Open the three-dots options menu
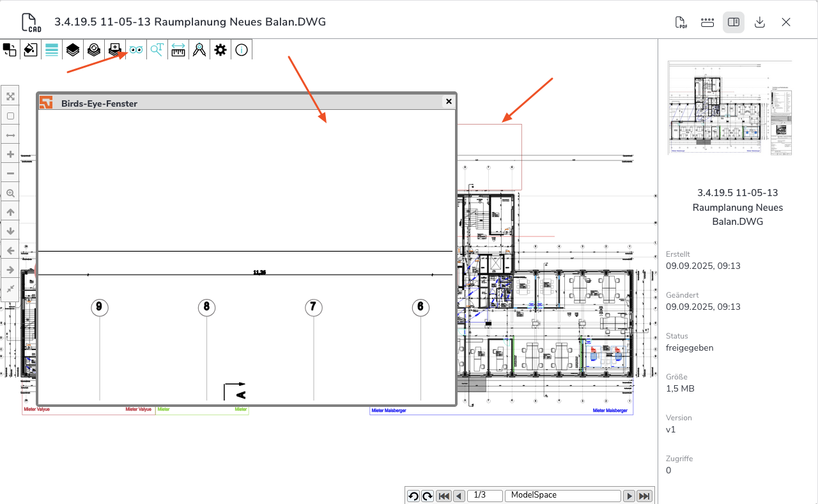The image size is (818, 504). 707,22
